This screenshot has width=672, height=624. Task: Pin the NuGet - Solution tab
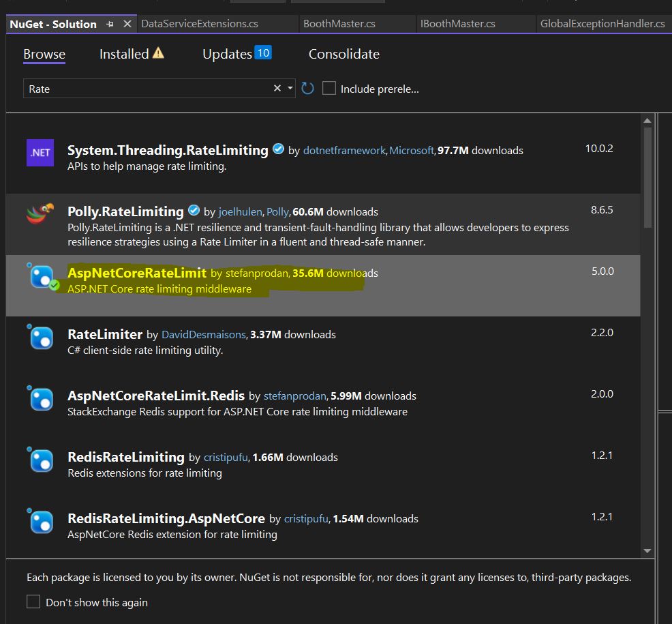pyautogui.click(x=110, y=24)
